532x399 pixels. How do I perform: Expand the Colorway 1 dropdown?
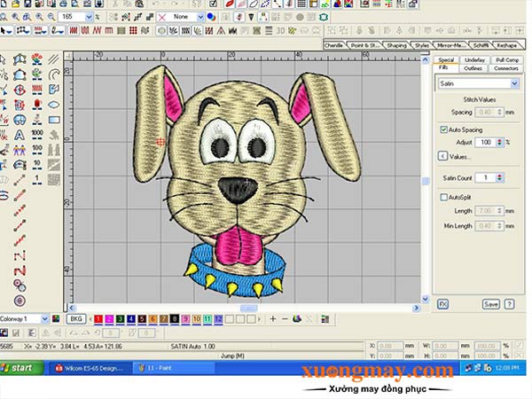click(x=46, y=318)
